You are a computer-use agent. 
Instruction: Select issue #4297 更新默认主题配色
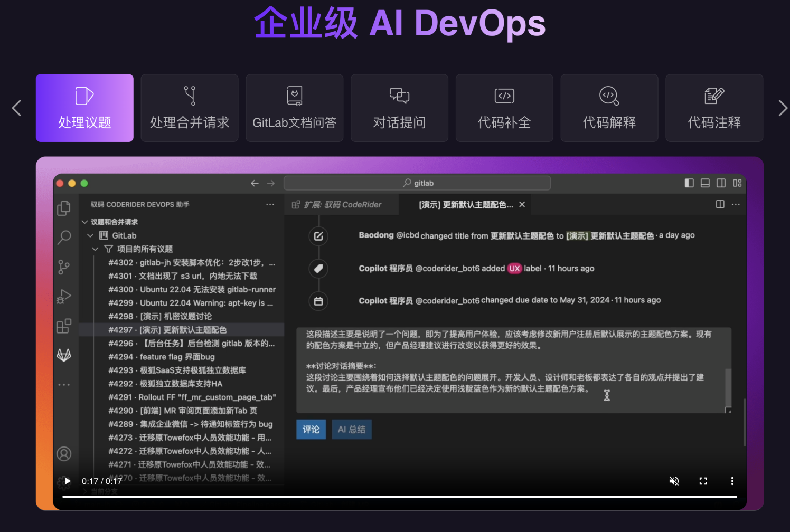pyautogui.click(x=182, y=330)
